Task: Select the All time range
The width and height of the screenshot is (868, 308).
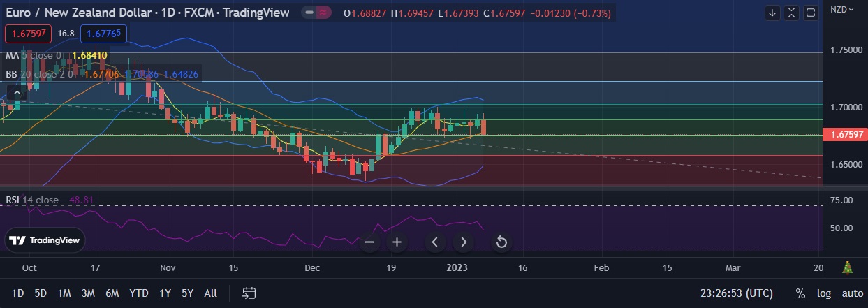Action: [210, 293]
